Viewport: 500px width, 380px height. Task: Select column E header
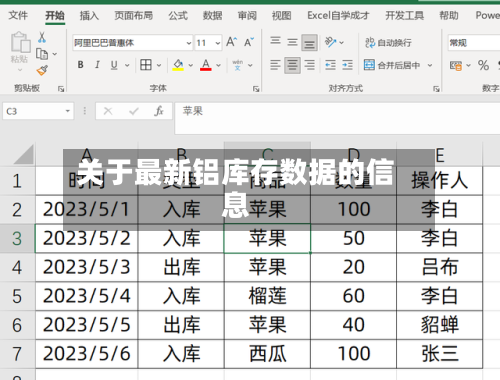pos(440,154)
